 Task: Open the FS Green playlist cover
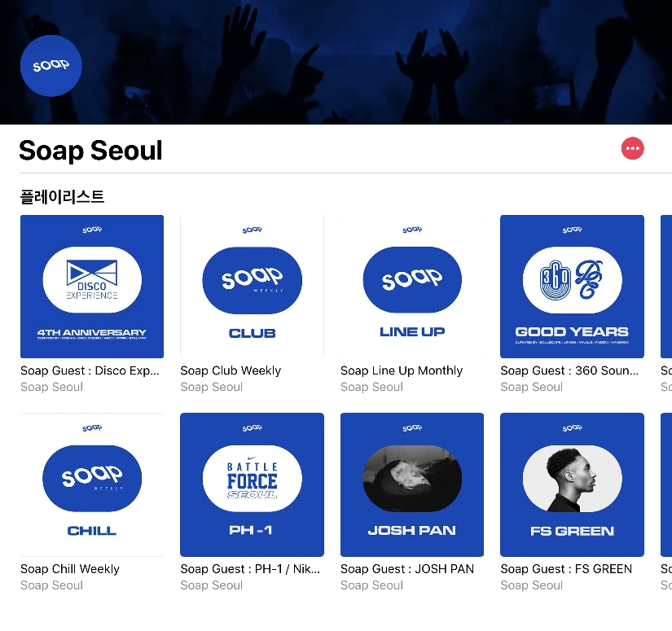click(x=572, y=484)
